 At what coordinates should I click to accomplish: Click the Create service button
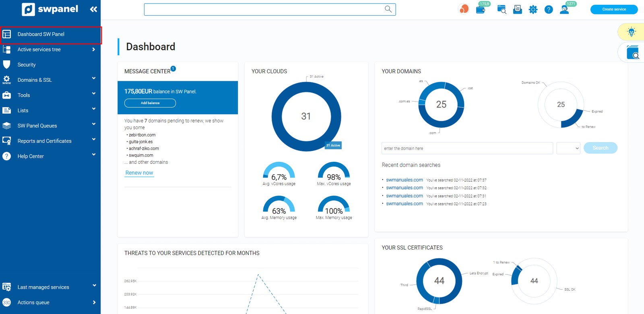pyautogui.click(x=614, y=9)
